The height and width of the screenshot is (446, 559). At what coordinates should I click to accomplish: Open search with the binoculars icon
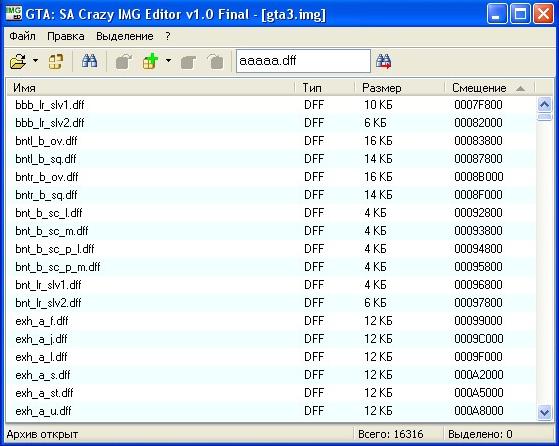coord(89,61)
